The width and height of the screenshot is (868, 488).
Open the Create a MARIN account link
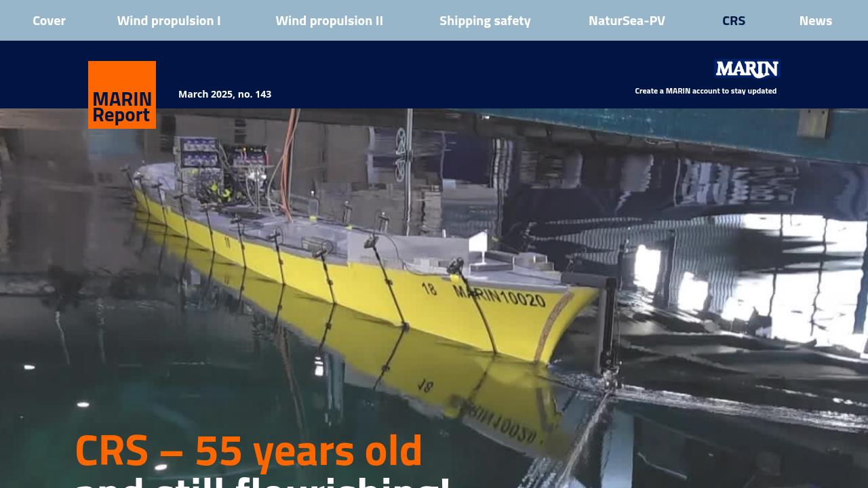(x=705, y=90)
